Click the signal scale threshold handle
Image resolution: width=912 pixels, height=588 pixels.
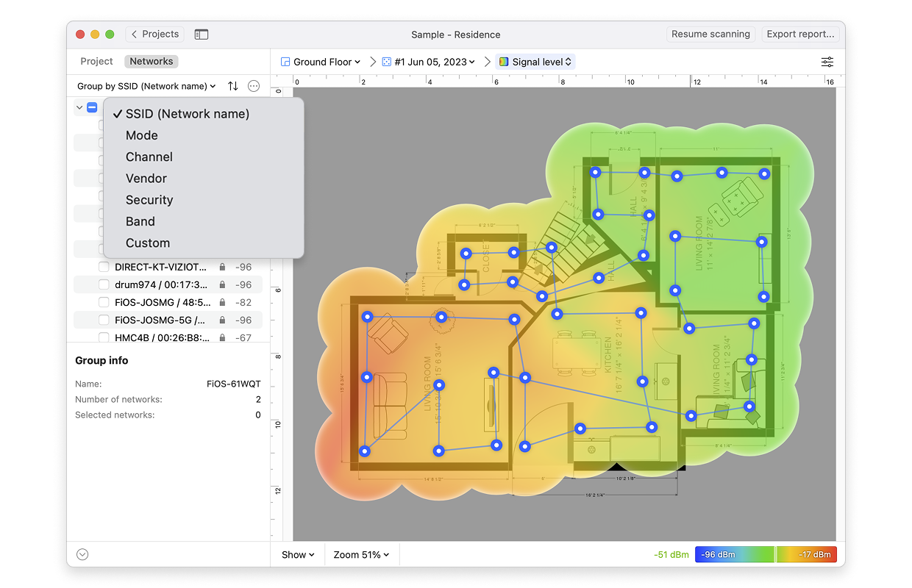click(775, 555)
